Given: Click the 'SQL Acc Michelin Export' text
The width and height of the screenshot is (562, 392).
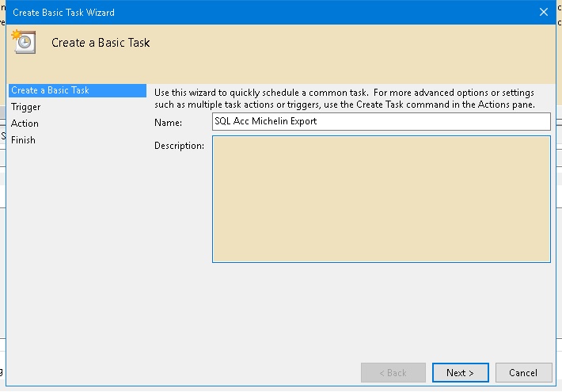Looking at the screenshot, I should pos(265,122).
